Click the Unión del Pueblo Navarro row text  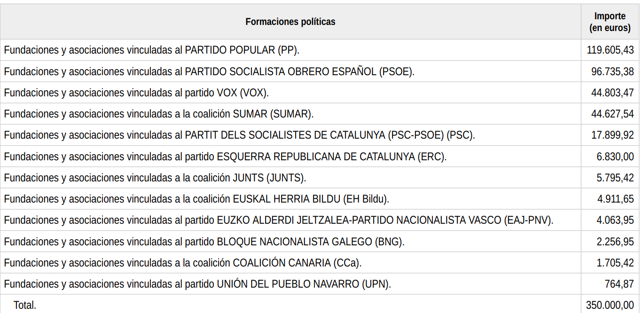[197, 284]
